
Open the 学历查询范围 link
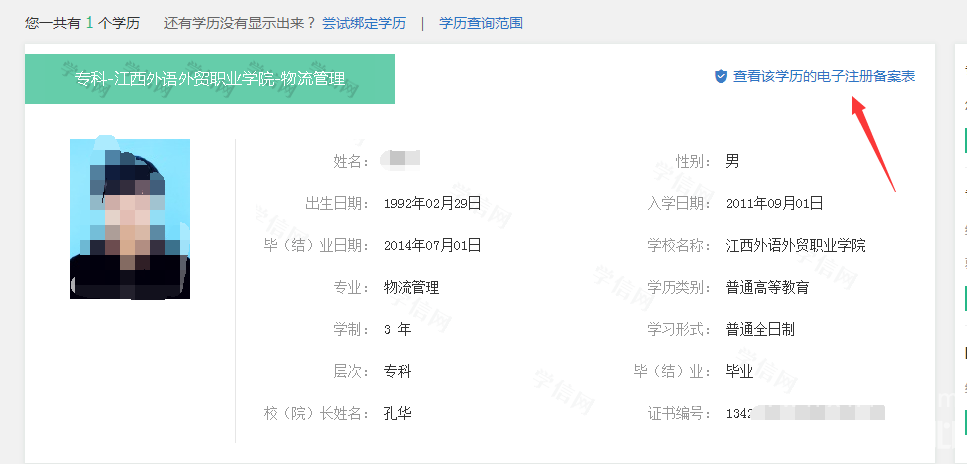481,22
